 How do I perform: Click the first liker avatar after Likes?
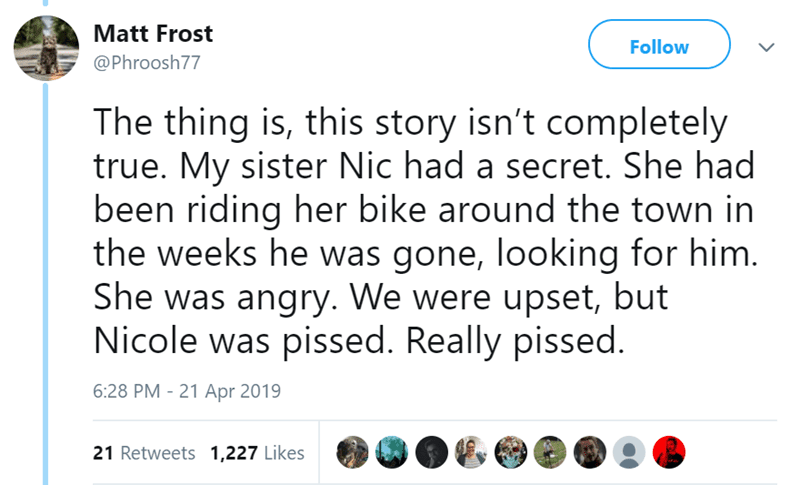tap(354, 452)
